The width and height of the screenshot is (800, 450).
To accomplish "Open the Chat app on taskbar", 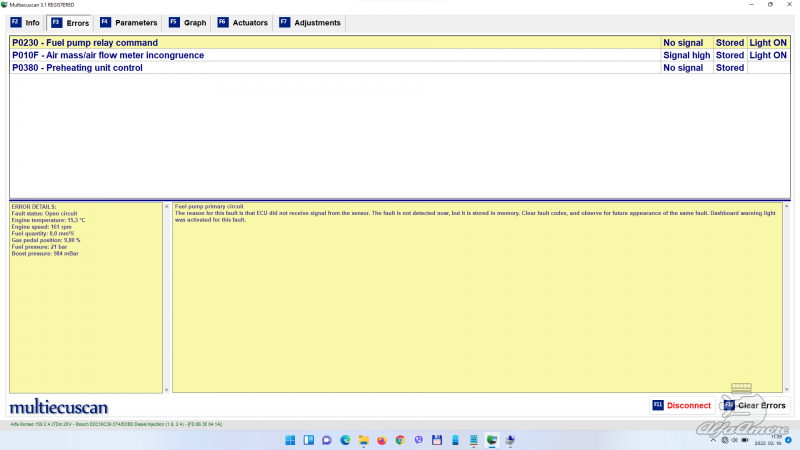I will (327, 440).
